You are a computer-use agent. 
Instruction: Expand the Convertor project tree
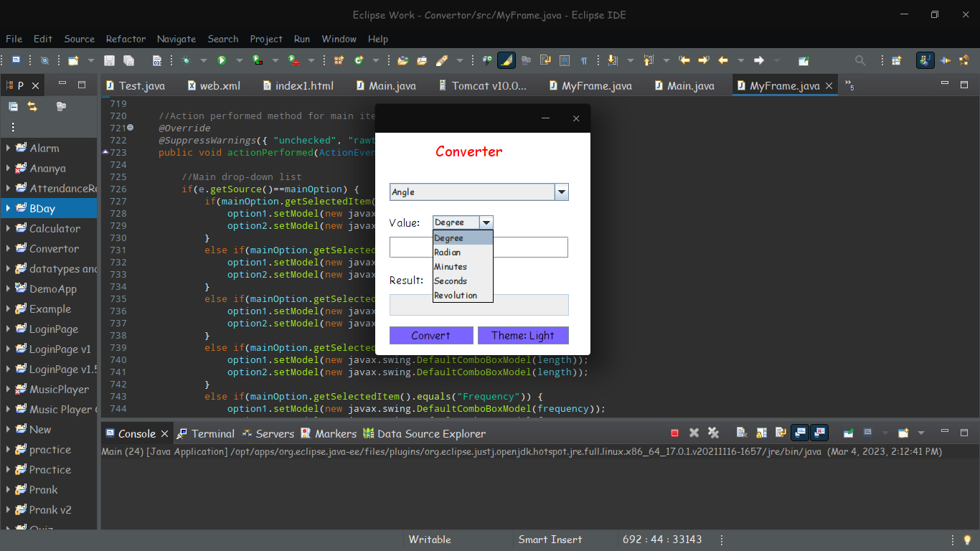click(9, 248)
